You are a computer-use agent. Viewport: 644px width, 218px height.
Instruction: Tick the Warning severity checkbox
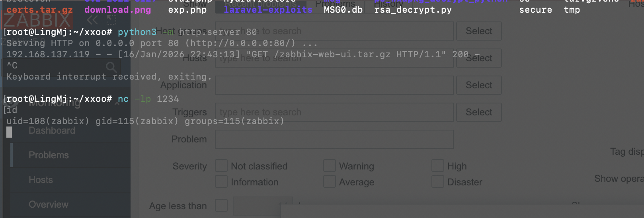[x=330, y=166]
